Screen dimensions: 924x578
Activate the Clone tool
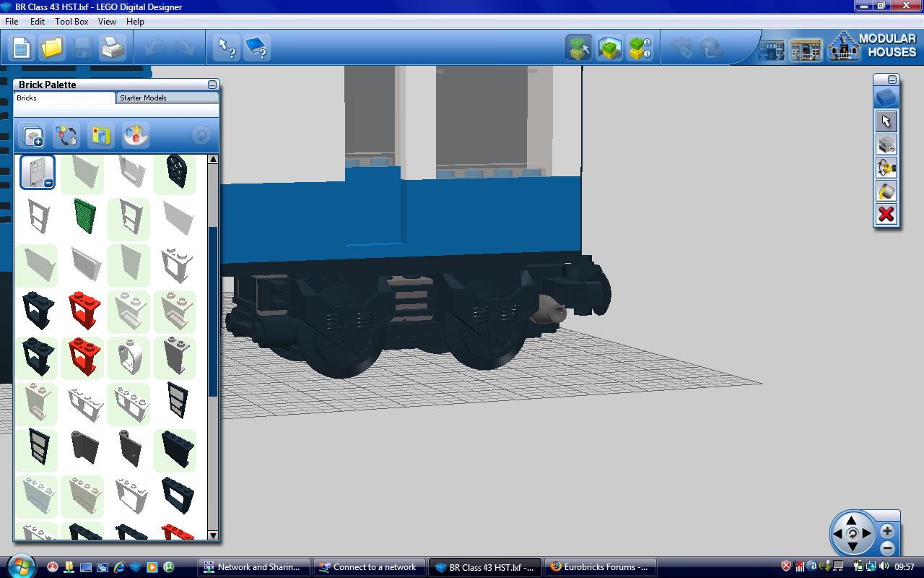click(886, 144)
